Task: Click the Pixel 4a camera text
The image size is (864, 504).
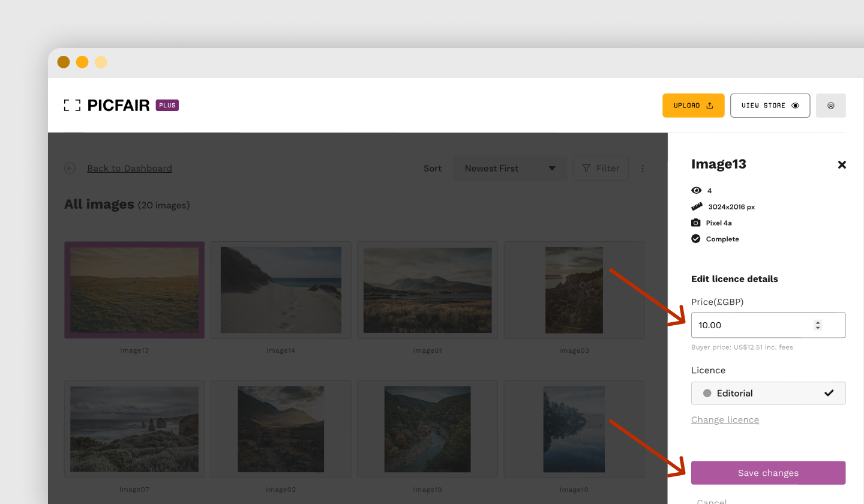Action: (x=719, y=223)
